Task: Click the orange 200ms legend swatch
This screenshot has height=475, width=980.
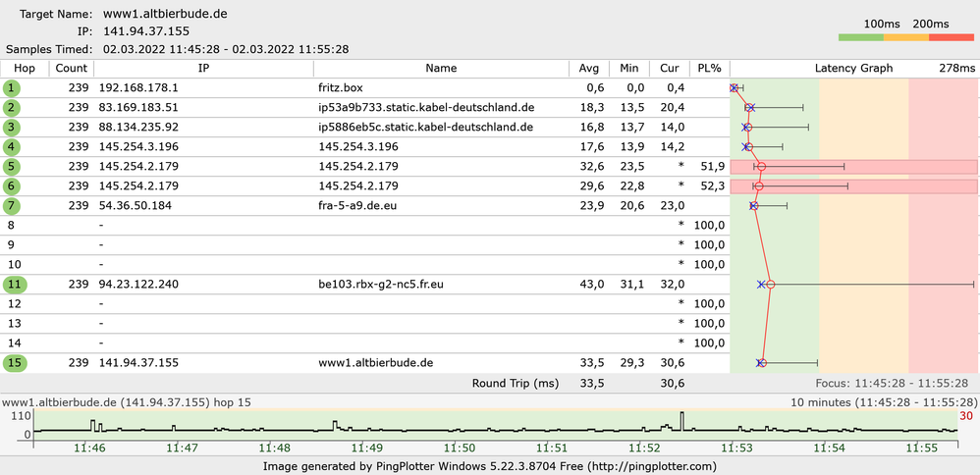Action: 906,37
